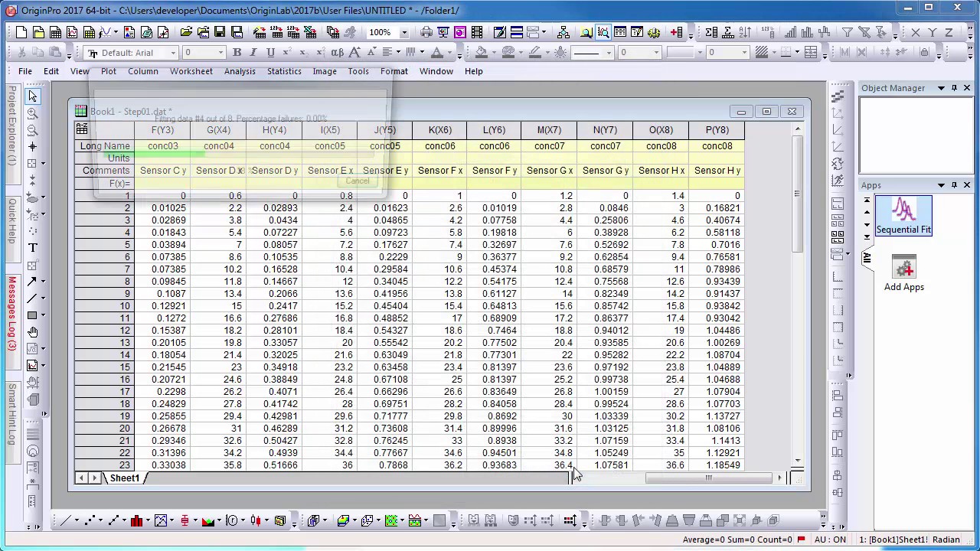Click the Greek symbols alpha-beta icon
The image size is (980, 551).
(x=337, y=53)
